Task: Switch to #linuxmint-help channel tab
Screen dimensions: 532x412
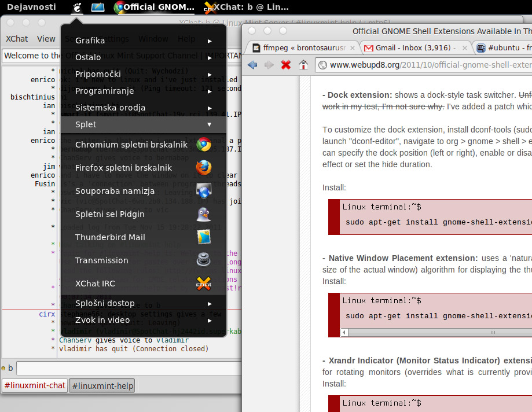Action: click(102, 386)
